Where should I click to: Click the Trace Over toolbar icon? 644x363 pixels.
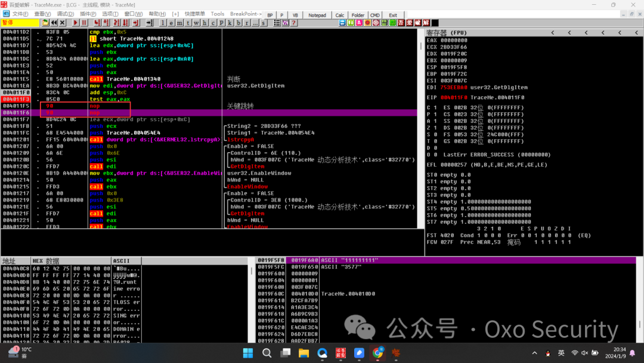(126, 23)
